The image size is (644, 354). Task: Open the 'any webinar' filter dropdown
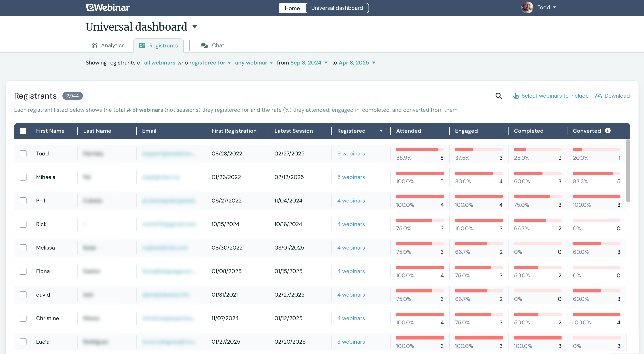pyautogui.click(x=253, y=63)
